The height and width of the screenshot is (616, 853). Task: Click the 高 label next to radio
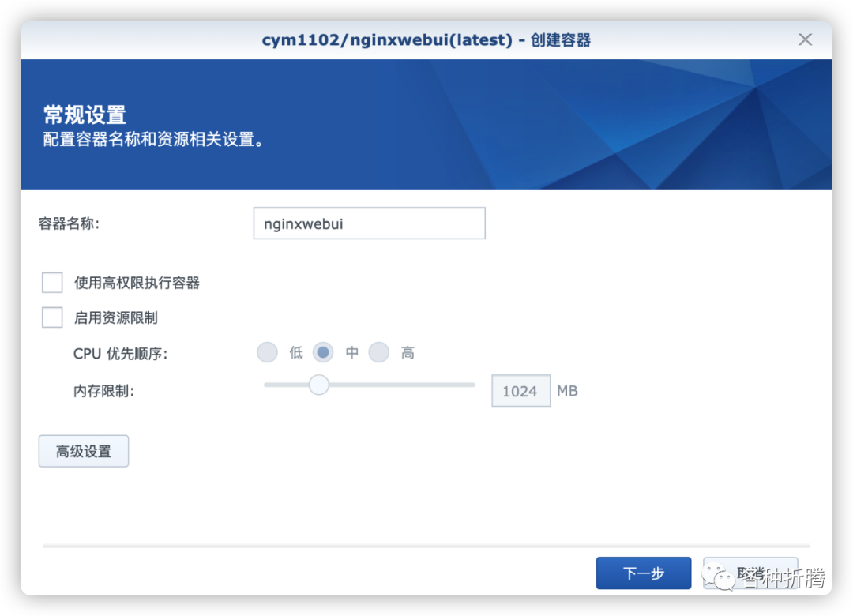(408, 353)
